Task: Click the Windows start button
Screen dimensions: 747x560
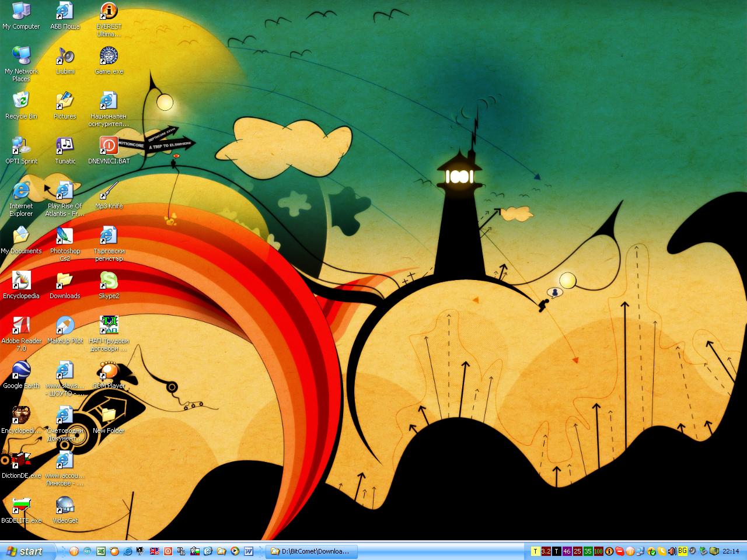Action: click(x=27, y=551)
